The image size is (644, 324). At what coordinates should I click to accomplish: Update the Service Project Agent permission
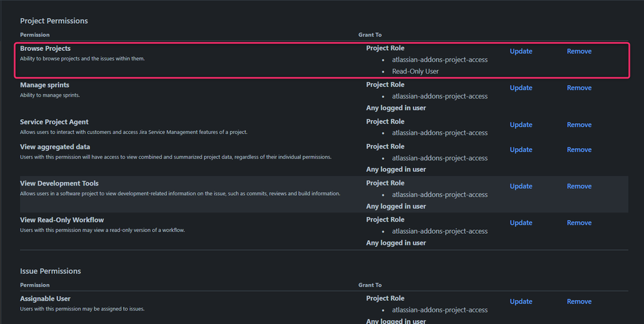point(521,125)
